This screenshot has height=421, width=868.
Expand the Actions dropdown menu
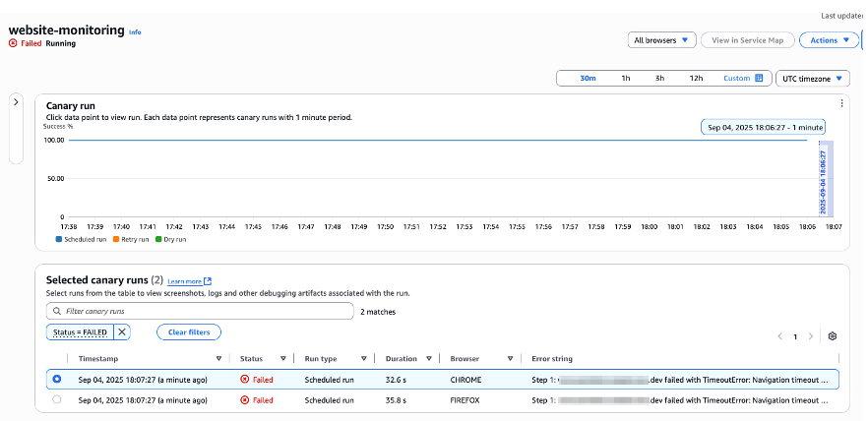coord(829,40)
